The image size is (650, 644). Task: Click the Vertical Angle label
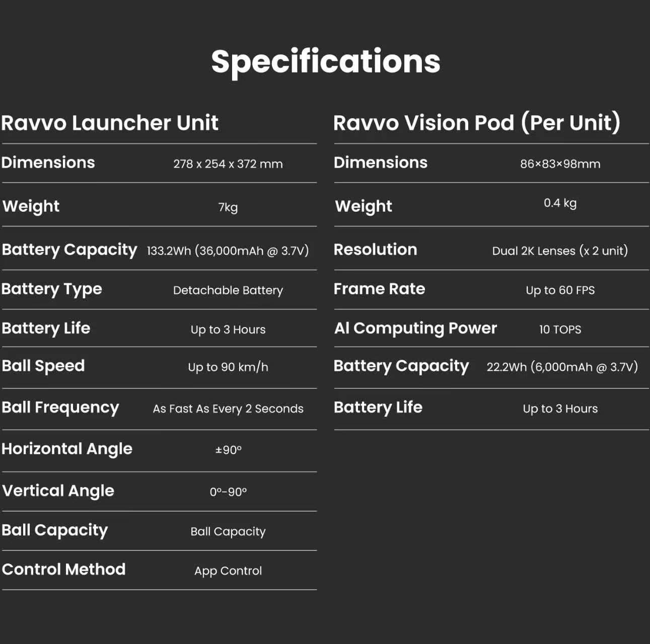[58, 491]
